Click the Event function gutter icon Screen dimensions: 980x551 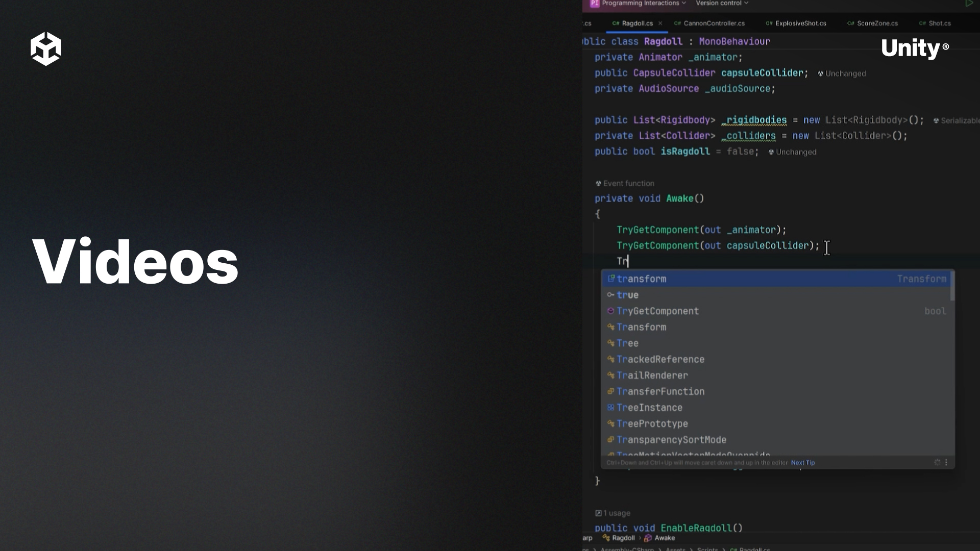598,184
